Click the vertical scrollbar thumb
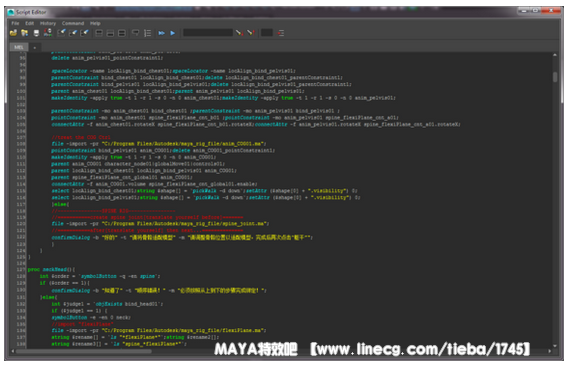 (x=555, y=77)
